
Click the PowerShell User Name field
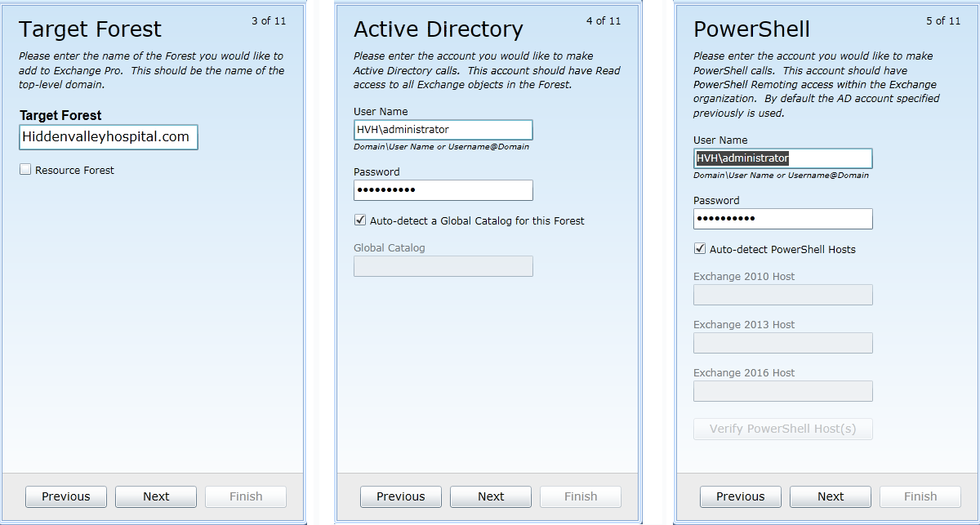tap(783, 158)
